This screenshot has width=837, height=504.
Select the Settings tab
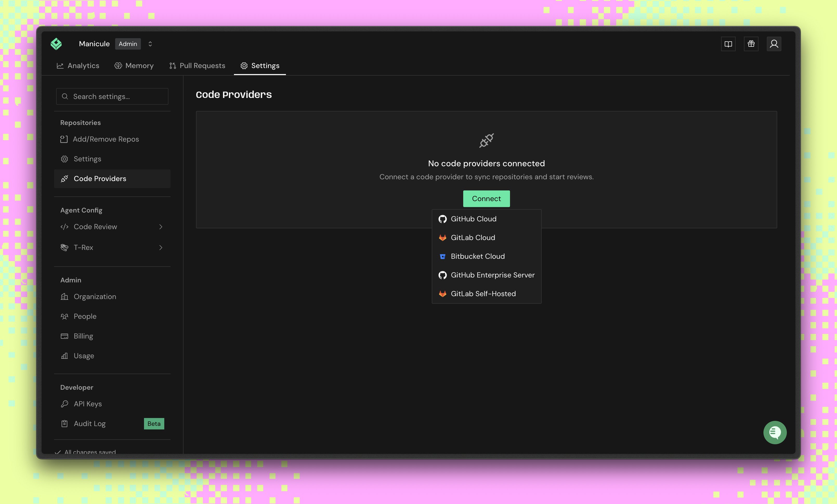260,66
